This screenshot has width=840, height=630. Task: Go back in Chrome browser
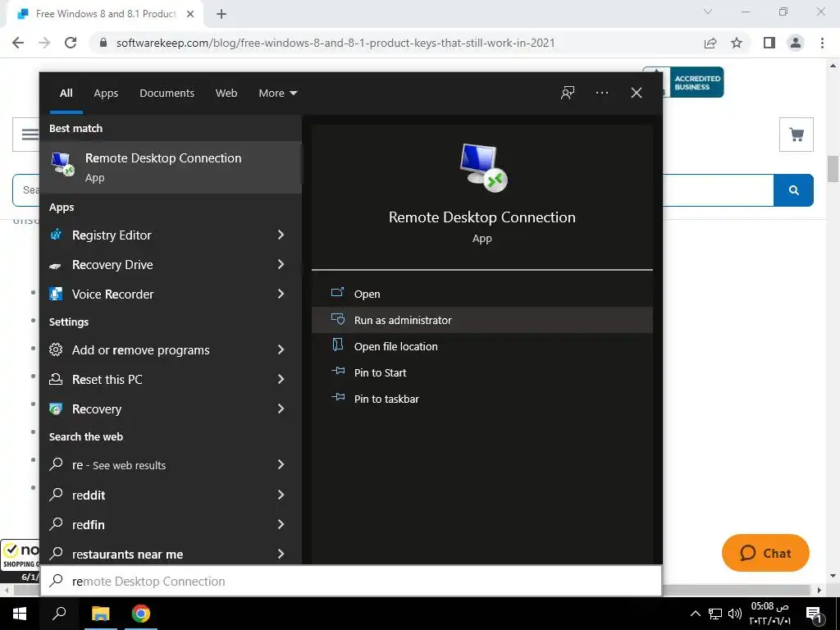pyautogui.click(x=18, y=43)
